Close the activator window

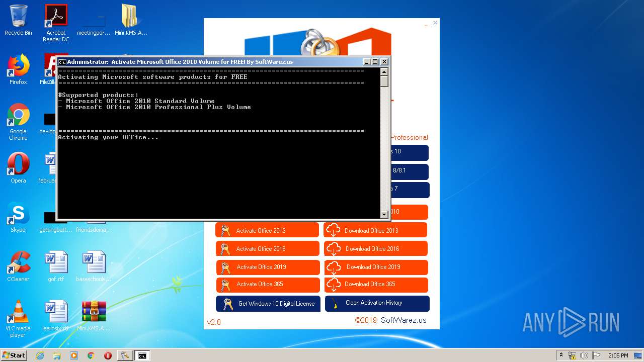435,23
